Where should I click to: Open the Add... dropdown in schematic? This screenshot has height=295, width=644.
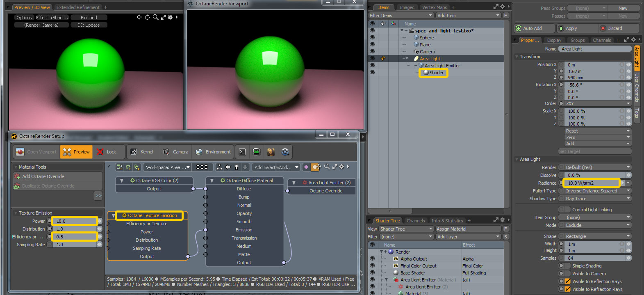(289, 167)
